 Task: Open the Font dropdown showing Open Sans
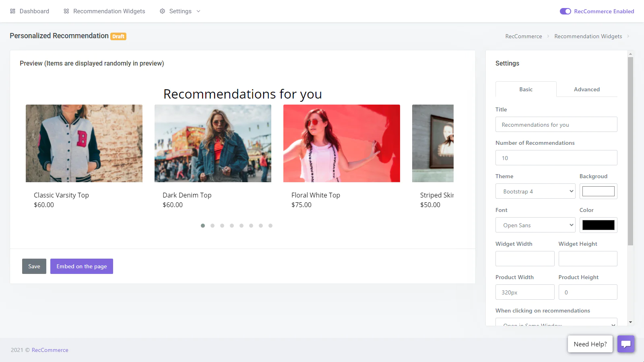point(535,225)
